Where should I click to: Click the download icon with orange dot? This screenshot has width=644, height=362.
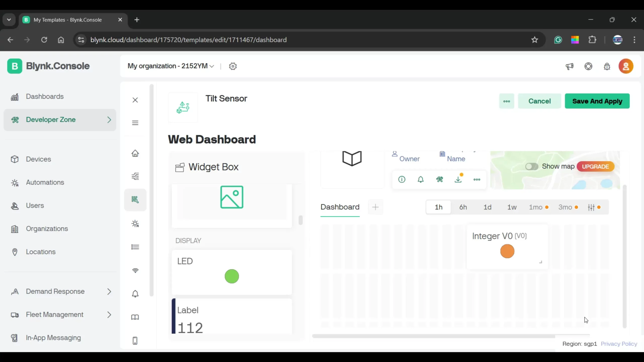click(x=458, y=179)
